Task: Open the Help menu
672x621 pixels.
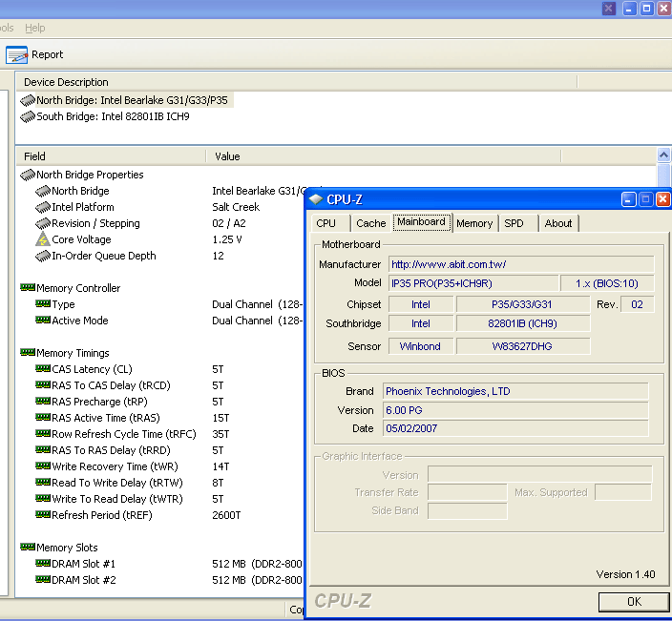Action: point(34,29)
